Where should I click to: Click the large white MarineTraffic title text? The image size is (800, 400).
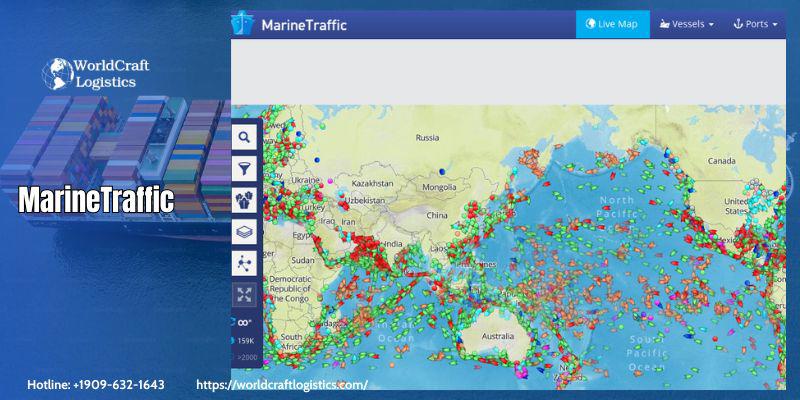96,199
